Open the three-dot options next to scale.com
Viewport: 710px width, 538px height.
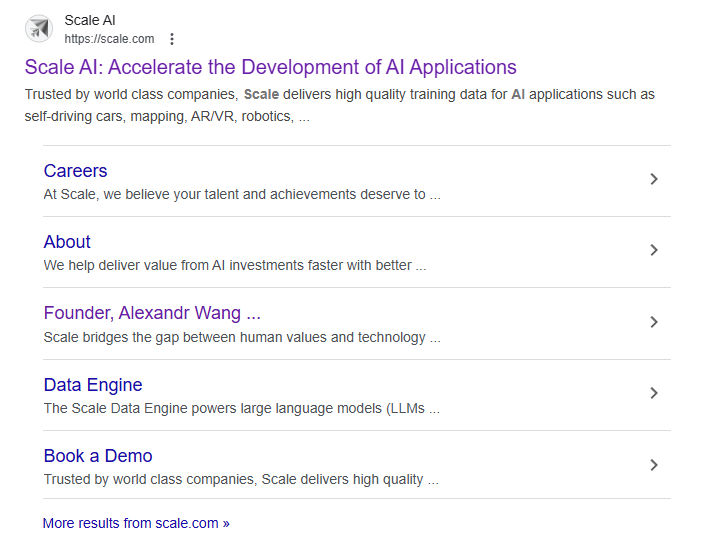pyautogui.click(x=172, y=39)
